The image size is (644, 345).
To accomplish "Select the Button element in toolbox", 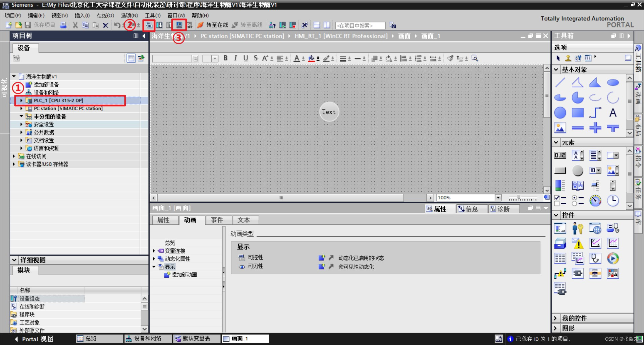I will click(560, 170).
